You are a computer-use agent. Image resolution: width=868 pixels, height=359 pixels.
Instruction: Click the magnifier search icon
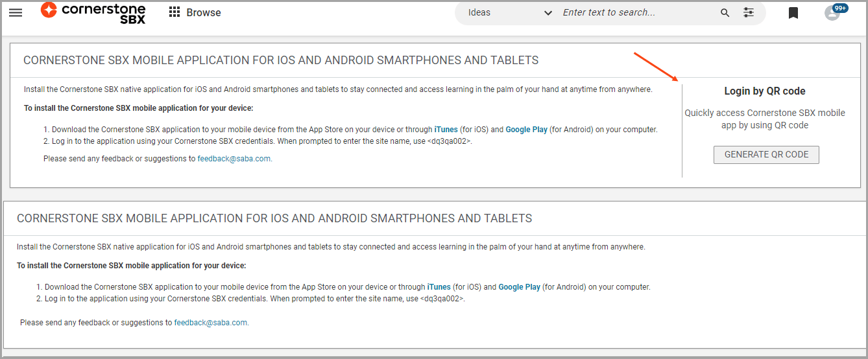pos(725,13)
